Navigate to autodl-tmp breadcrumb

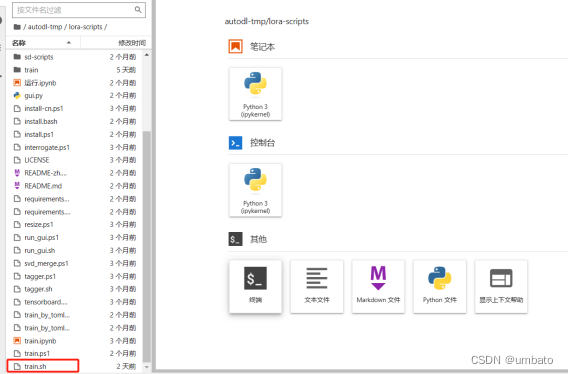point(45,27)
